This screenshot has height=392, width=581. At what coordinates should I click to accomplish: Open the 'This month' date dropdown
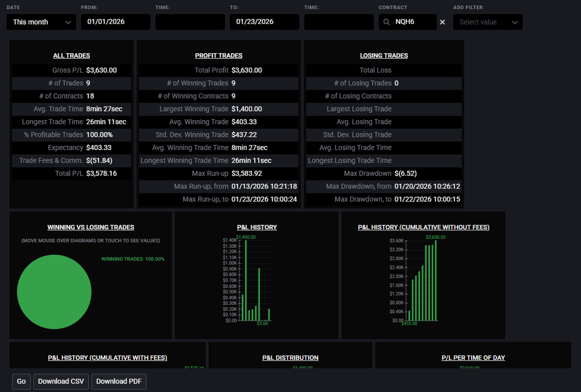coord(41,22)
